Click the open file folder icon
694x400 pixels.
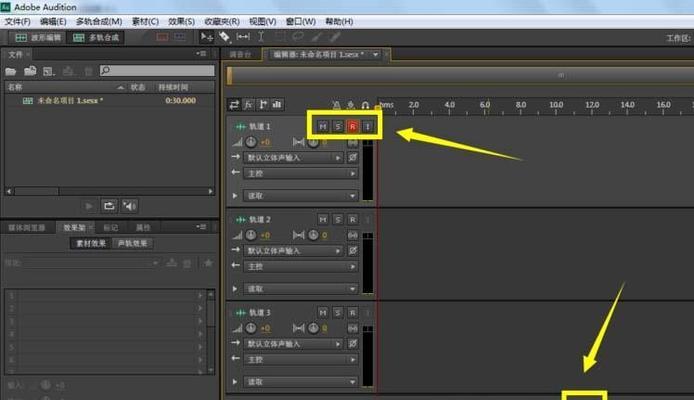(x=11, y=71)
